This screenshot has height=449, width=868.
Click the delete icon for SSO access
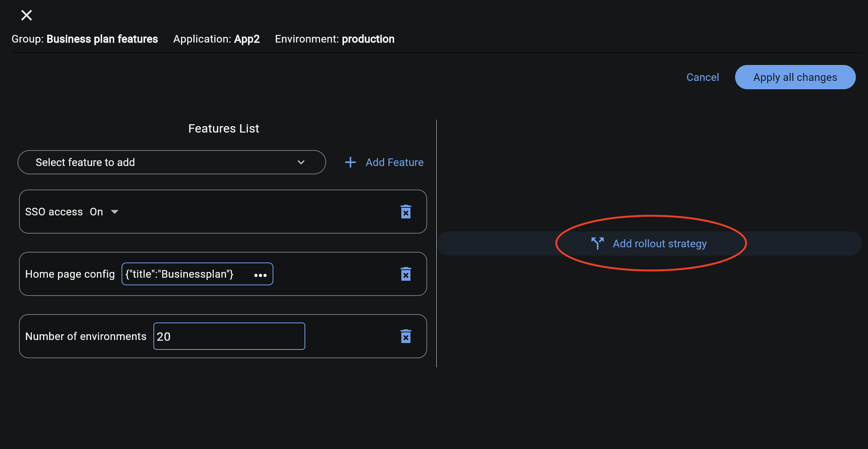(406, 212)
